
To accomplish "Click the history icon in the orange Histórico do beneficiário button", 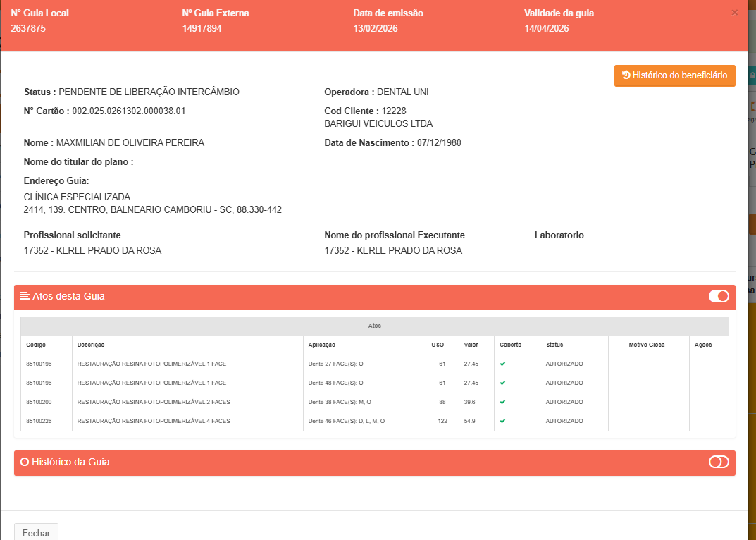I will point(626,75).
